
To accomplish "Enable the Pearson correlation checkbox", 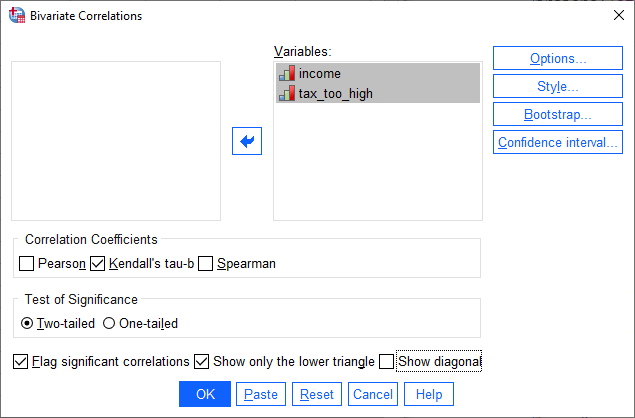I will pos(27,264).
